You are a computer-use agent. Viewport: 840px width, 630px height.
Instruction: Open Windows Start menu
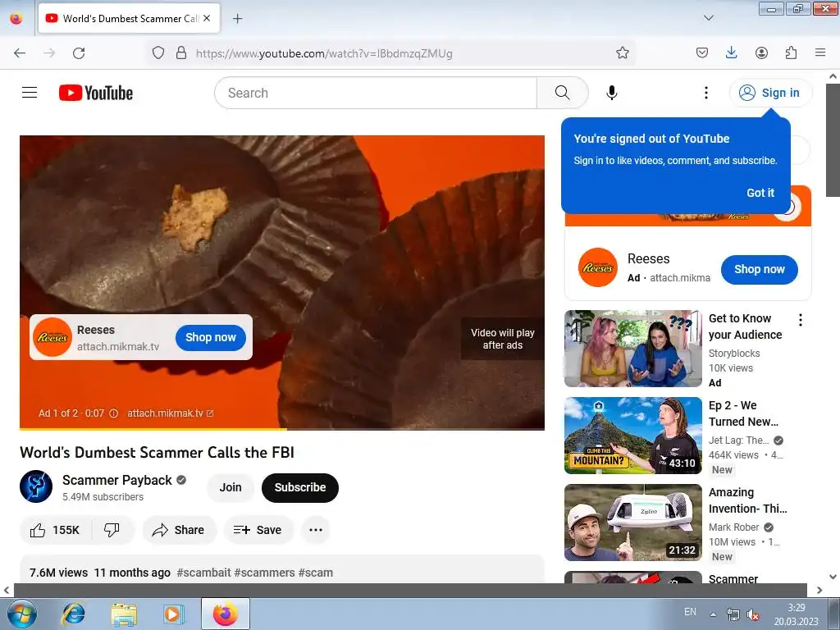[21, 614]
